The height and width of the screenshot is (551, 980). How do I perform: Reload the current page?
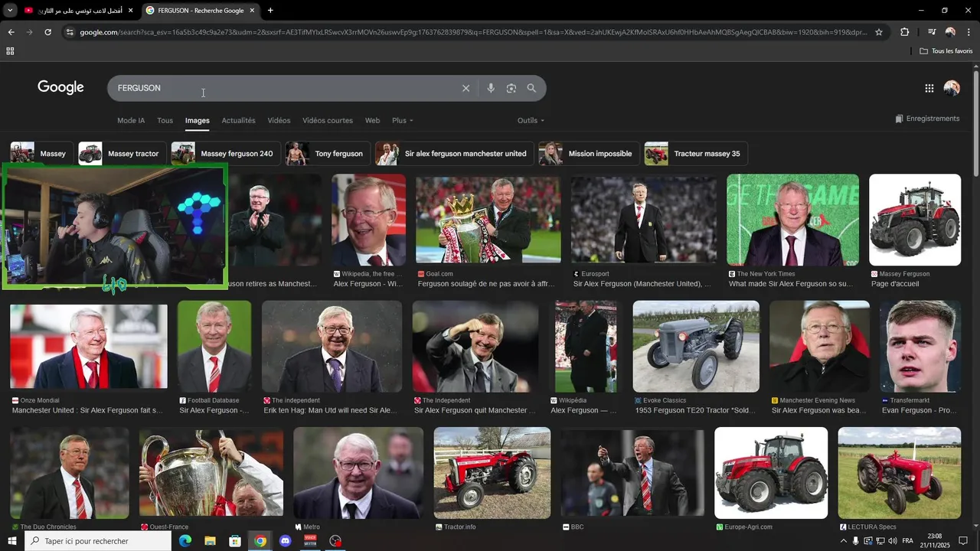click(47, 32)
